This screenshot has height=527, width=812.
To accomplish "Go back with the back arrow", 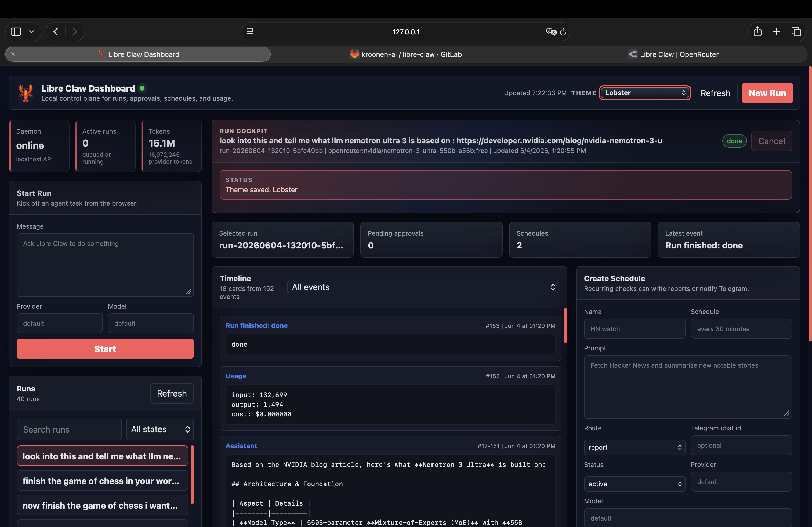I will click(x=56, y=32).
